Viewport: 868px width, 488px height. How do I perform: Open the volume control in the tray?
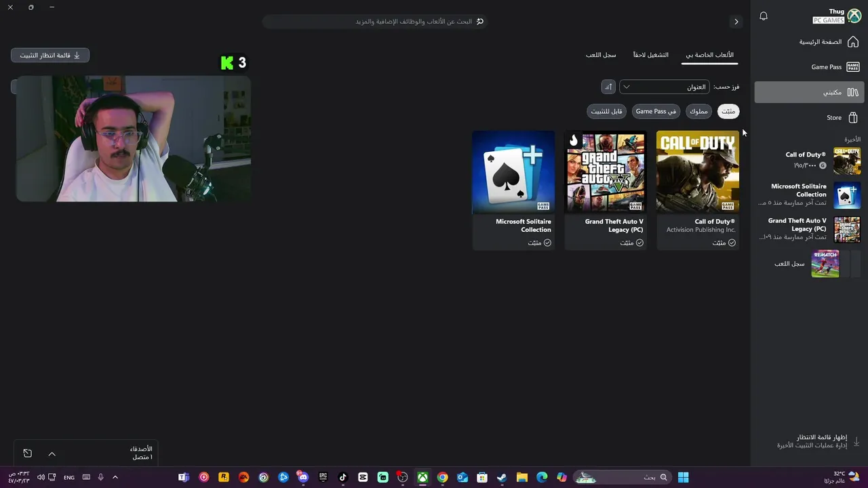click(41, 477)
